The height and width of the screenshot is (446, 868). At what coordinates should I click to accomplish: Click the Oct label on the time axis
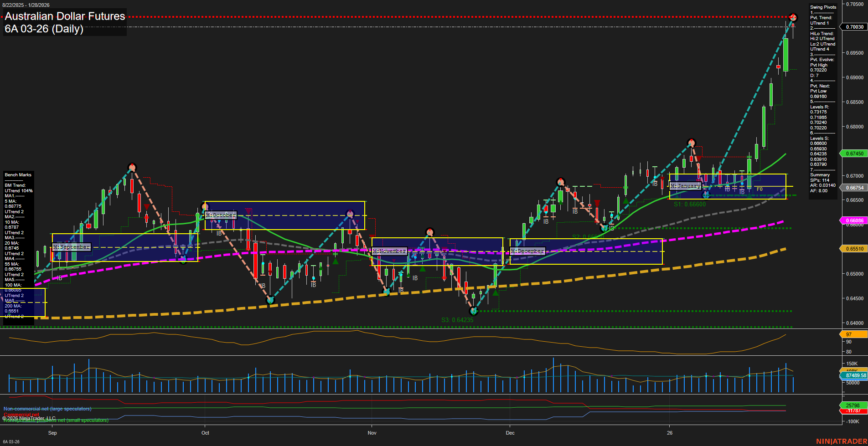pos(205,433)
